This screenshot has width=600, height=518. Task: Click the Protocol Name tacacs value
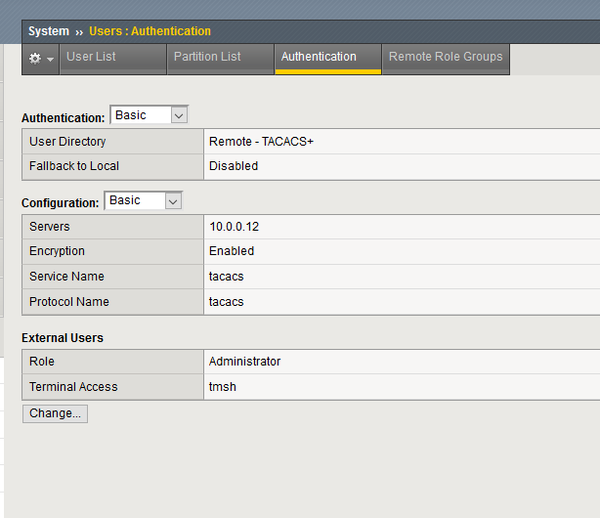tap(226, 302)
